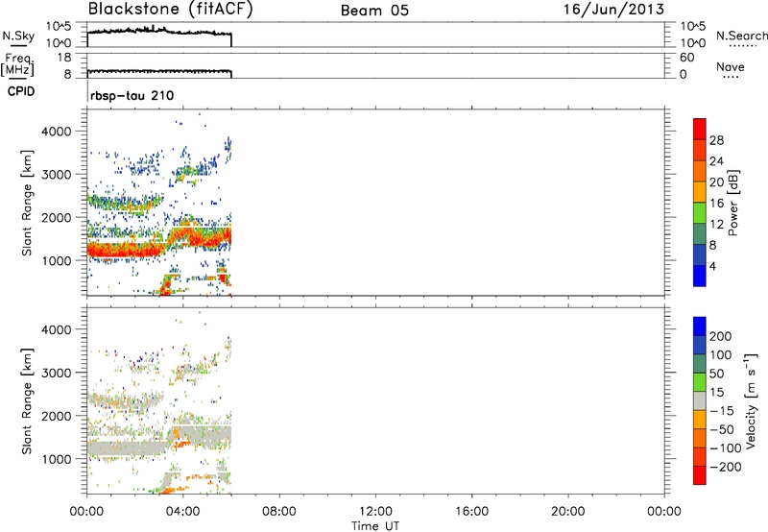Pick the blue velocity swatch above 200
The width and height of the screenshot is (768, 532).
(x=700, y=326)
